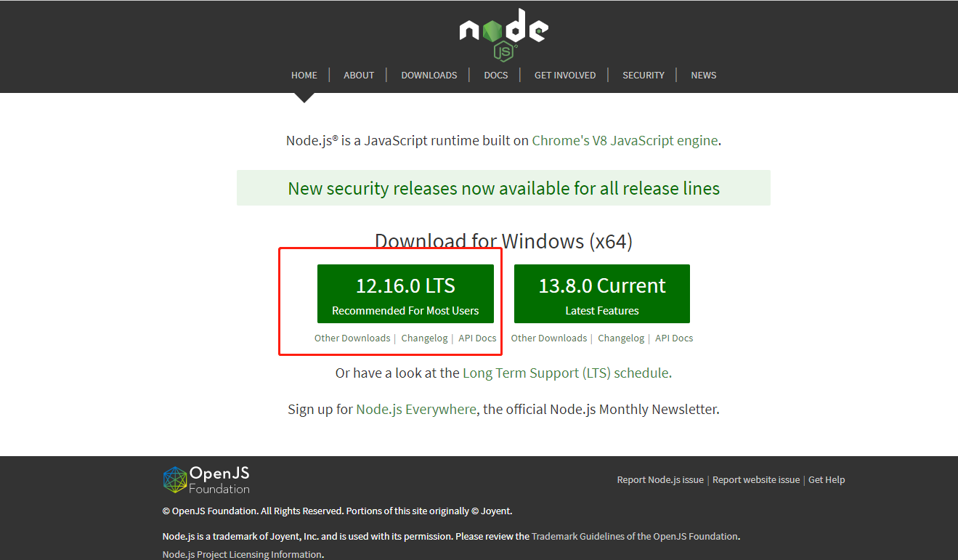This screenshot has height=560, width=958.
Task: Open the NEWS navigation item
Action: pos(704,75)
